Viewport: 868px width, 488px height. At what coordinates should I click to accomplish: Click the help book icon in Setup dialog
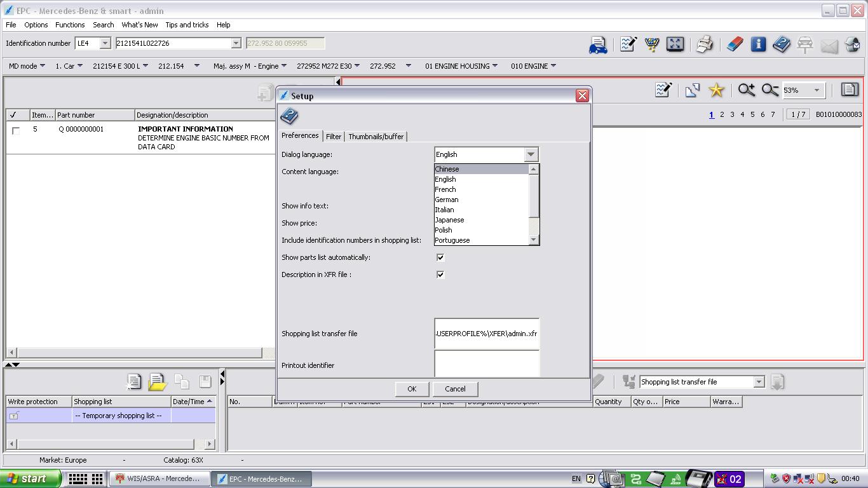coord(289,116)
